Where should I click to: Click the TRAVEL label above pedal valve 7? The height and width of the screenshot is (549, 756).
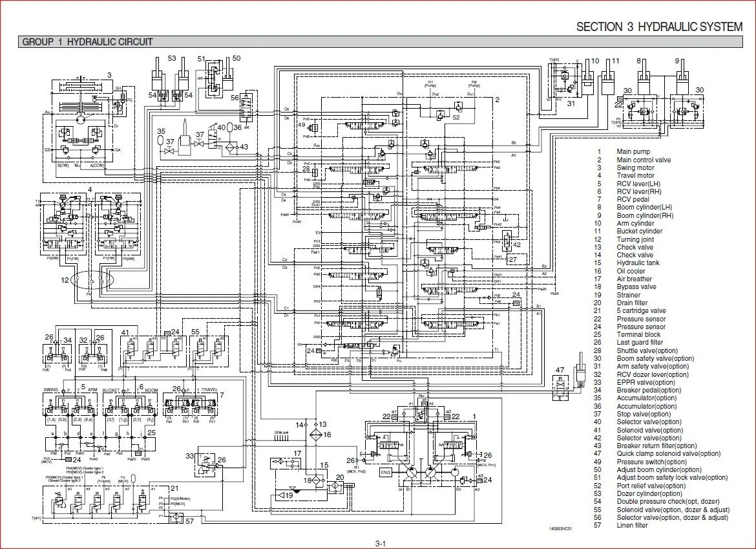[x=209, y=390]
